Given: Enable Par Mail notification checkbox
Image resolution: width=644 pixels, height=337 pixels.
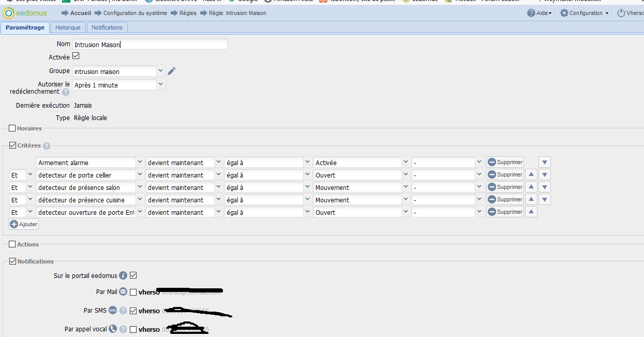Looking at the screenshot, I should point(133,292).
